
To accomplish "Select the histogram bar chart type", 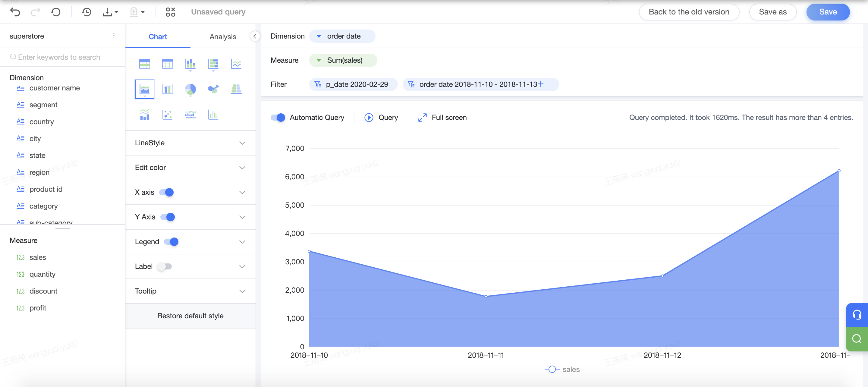I will (x=213, y=115).
